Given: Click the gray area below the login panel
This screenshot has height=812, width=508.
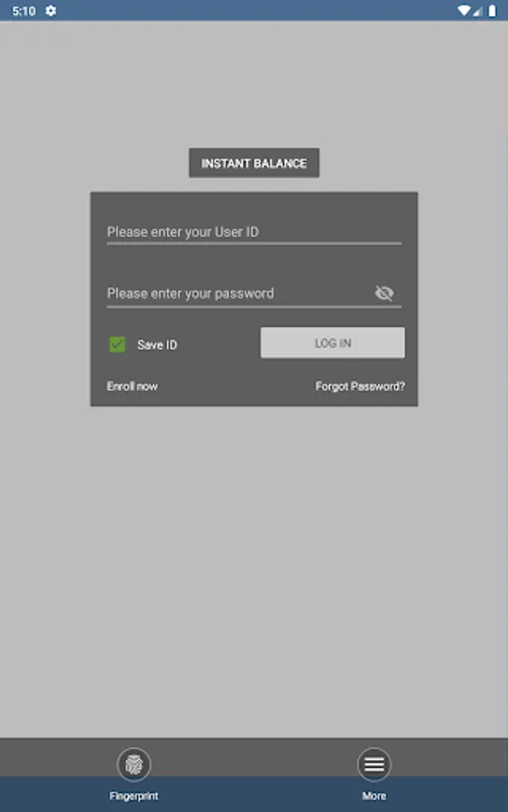Looking at the screenshot, I should click(x=254, y=569).
